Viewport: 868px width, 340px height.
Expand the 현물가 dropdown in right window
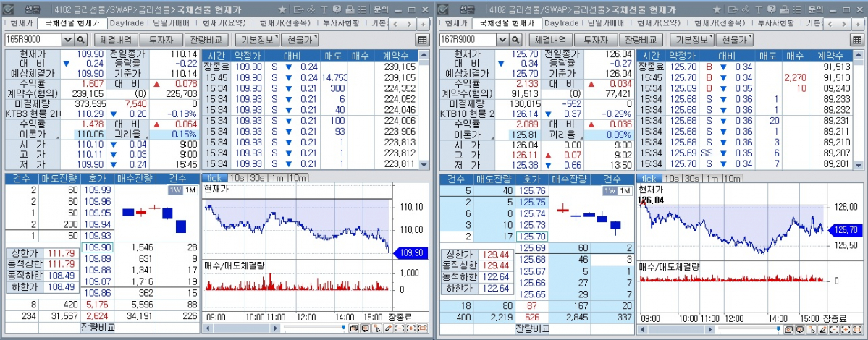pos(734,39)
